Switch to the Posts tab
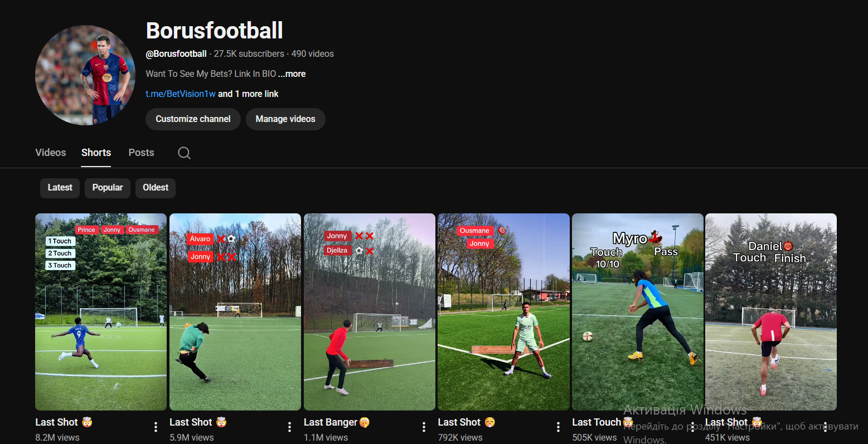This screenshot has width=868, height=444. pos(141,153)
